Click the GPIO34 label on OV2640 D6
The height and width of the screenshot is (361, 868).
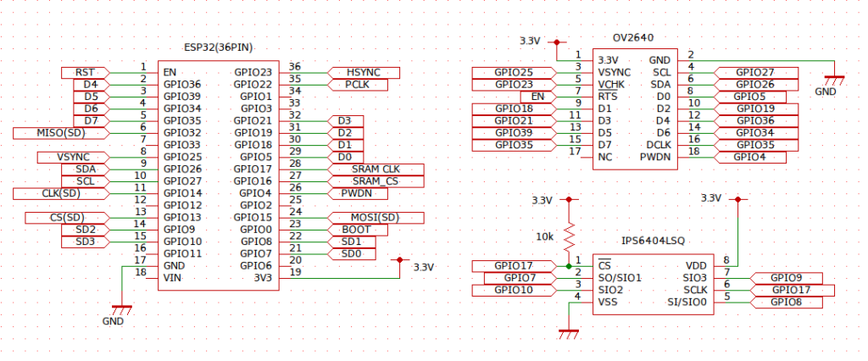pyautogui.click(x=756, y=133)
